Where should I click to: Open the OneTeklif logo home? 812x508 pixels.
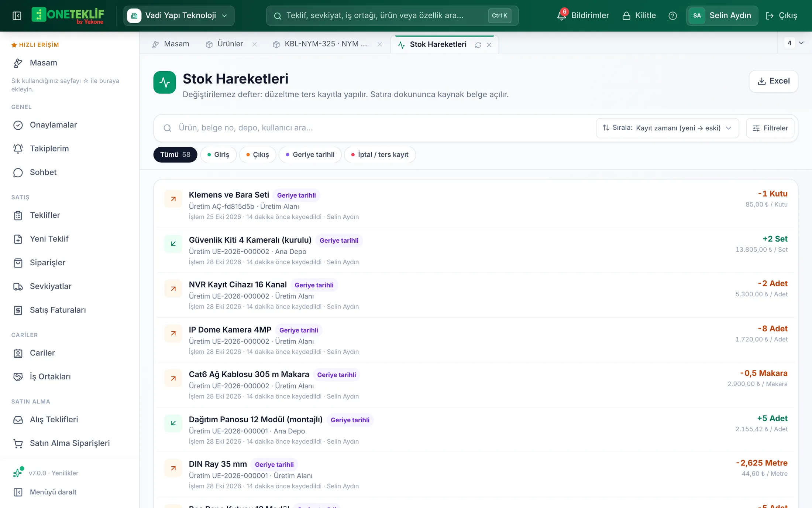click(68, 16)
